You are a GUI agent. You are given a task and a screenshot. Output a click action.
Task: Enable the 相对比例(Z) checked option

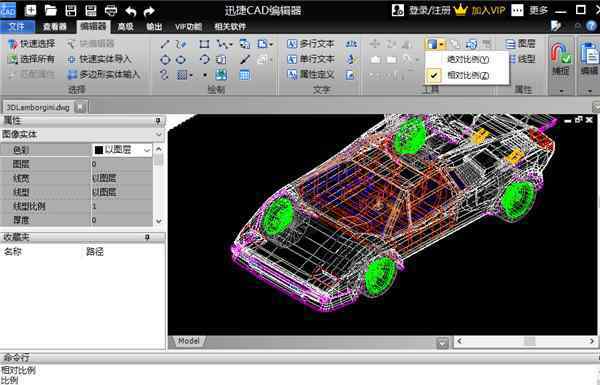pos(467,75)
